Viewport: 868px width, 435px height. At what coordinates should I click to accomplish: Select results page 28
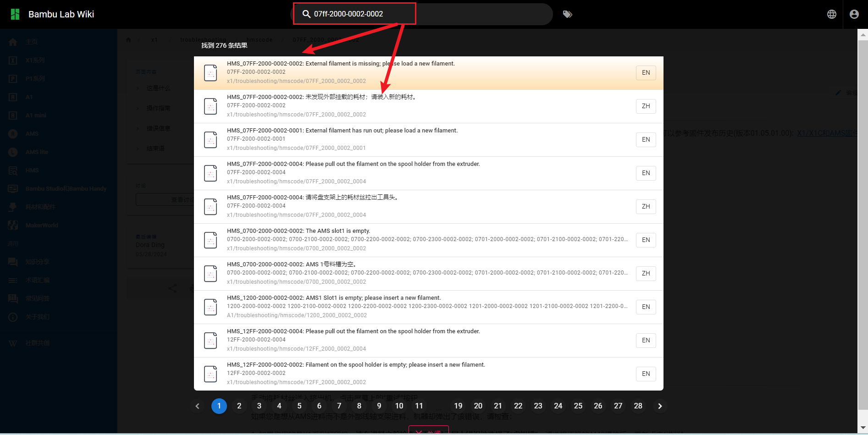(638, 406)
